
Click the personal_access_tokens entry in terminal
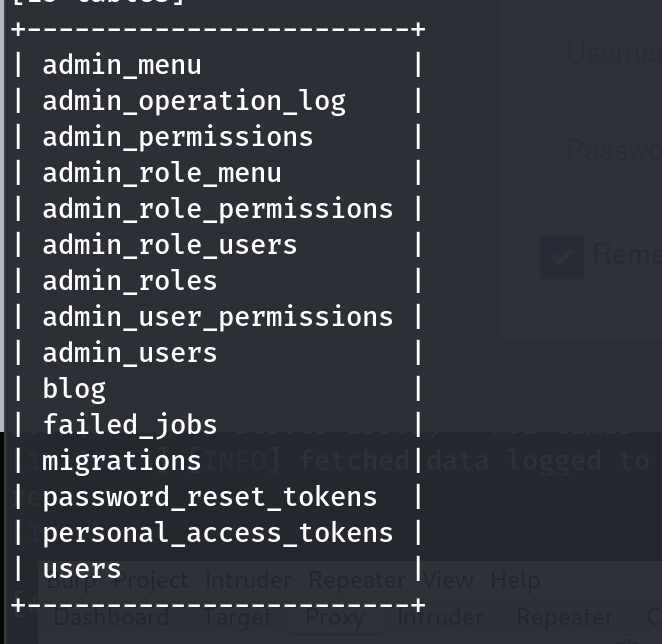(x=218, y=533)
